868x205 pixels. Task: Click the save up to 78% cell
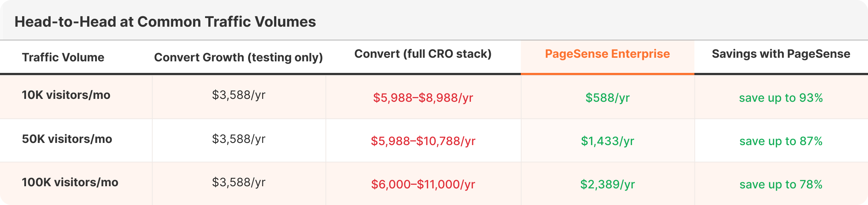pyautogui.click(x=781, y=184)
